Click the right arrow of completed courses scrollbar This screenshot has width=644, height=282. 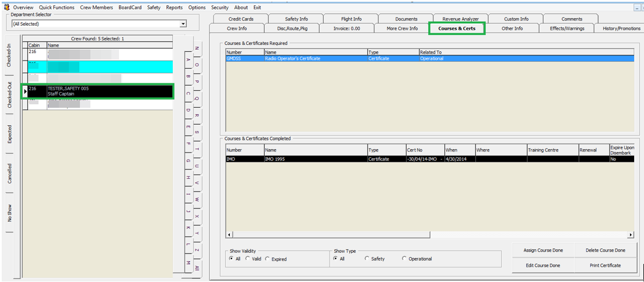click(x=631, y=235)
